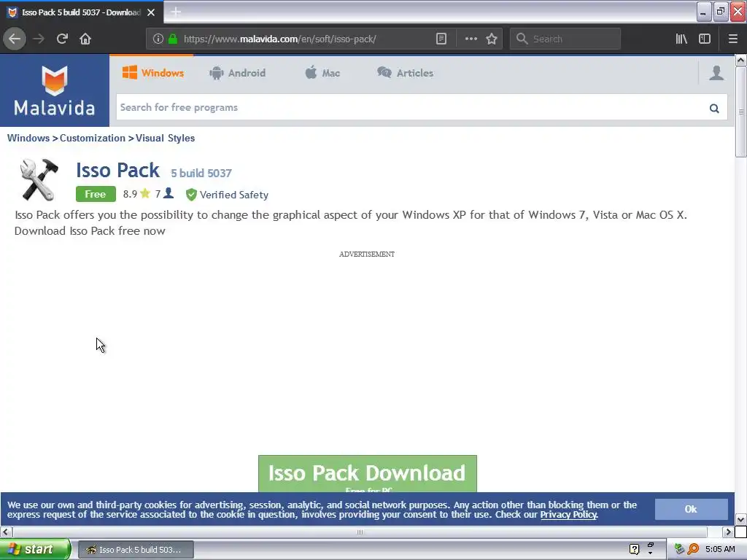Show site information icon in address bar
The height and width of the screenshot is (560, 747).
coord(158,39)
